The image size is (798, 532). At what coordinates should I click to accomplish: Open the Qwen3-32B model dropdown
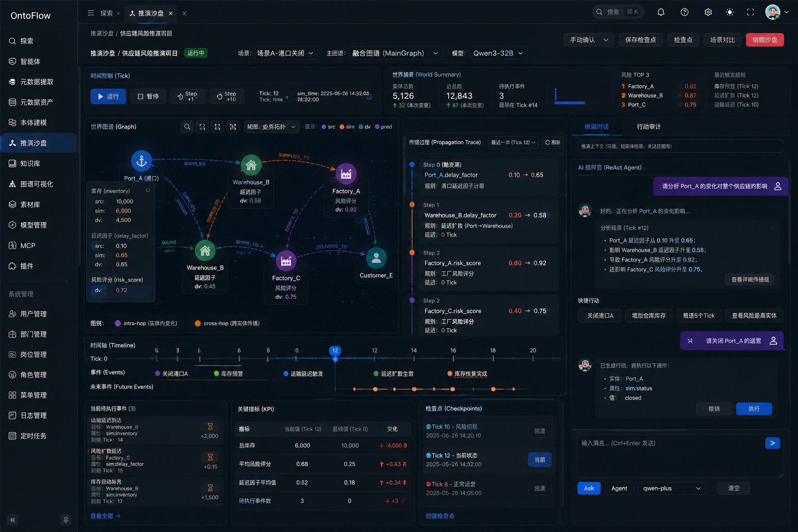click(498, 53)
